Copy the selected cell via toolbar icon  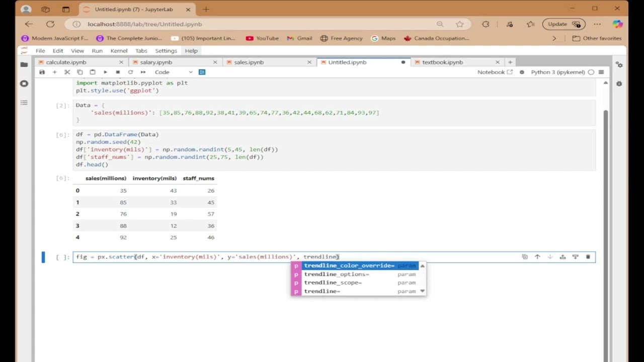[x=79, y=72]
